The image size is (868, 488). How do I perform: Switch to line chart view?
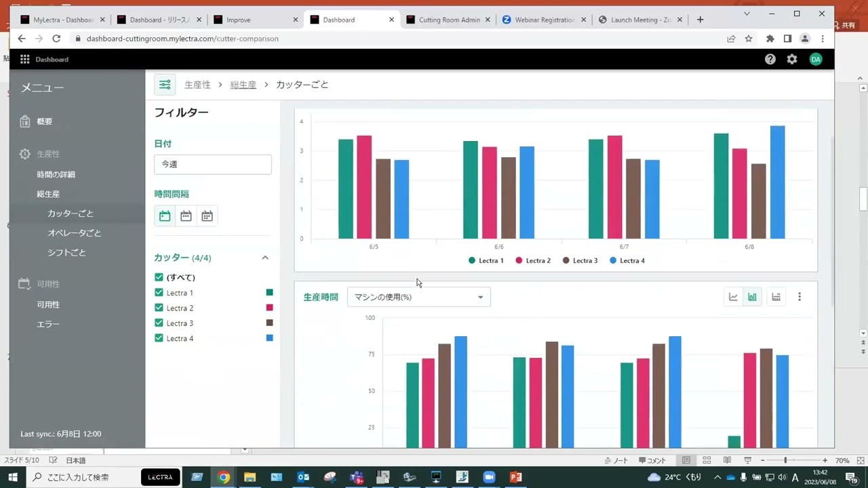pyautogui.click(x=733, y=297)
